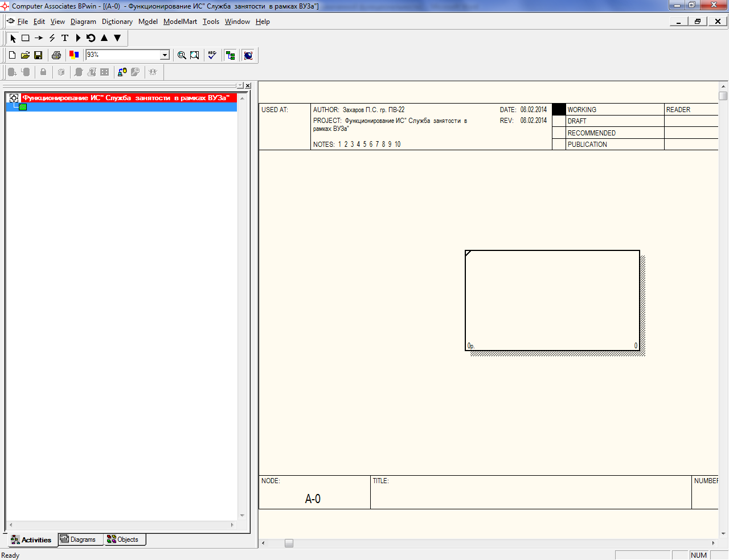
Task: Create a new model
Action: [12, 55]
